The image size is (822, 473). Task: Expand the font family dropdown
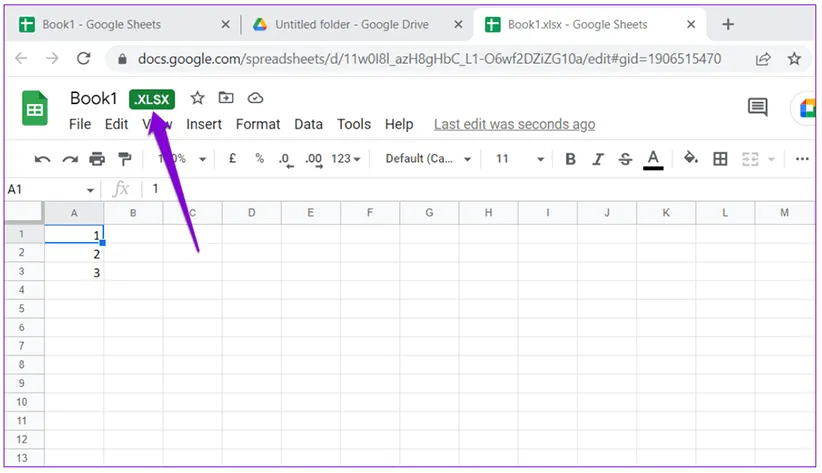pyautogui.click(x=427, y=159)
